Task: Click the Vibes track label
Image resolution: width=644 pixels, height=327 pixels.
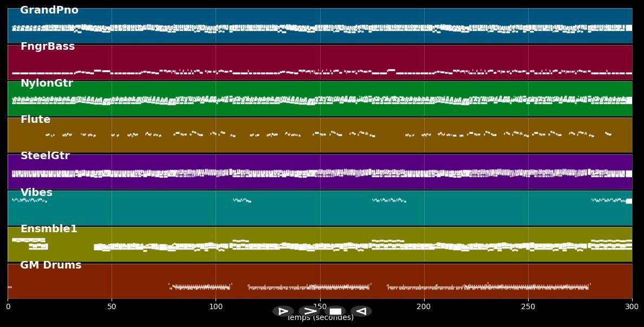Action: click(36, 193)
